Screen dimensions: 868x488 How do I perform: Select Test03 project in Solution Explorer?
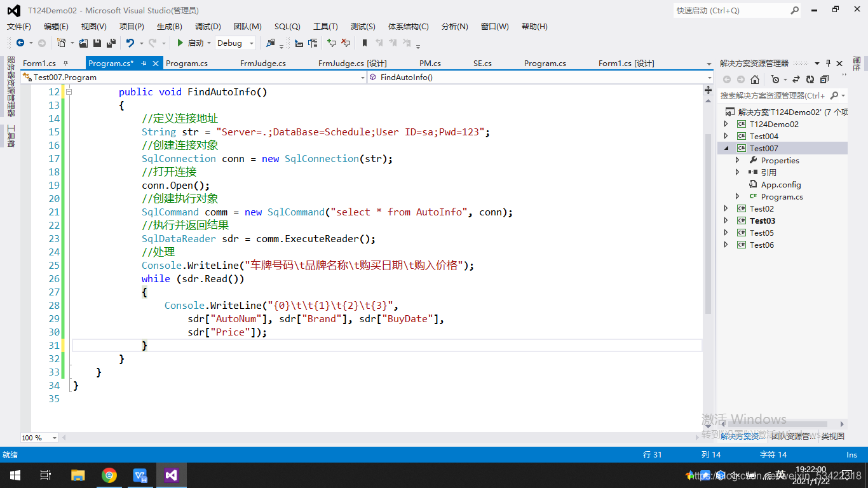click(763, 220)
